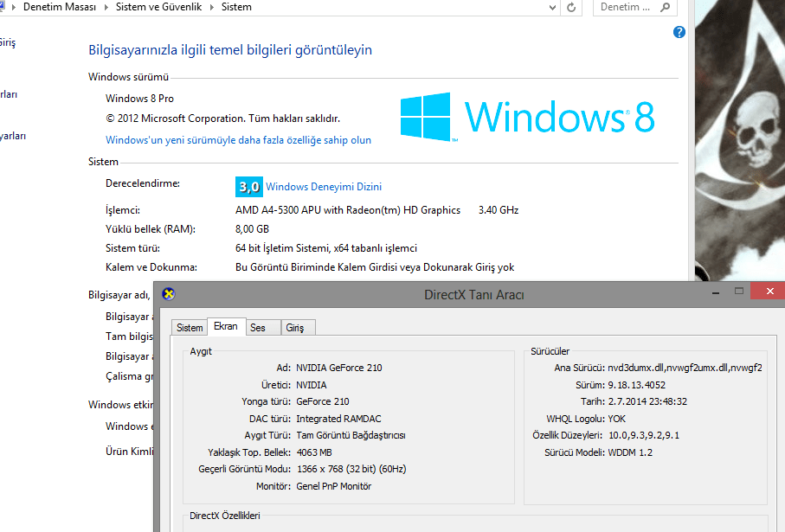Click the DirectX Tanı Aracı title icon
The image size is (785, 532).
coord(169,294)
